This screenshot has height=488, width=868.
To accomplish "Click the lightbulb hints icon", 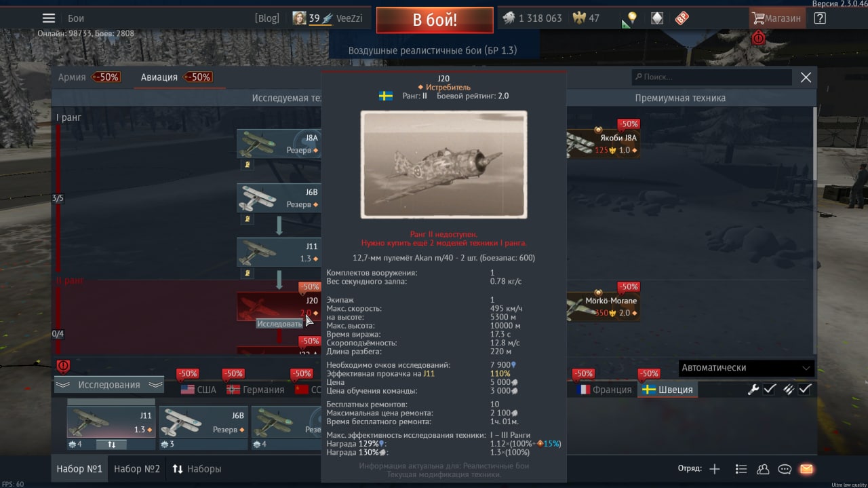I will tap(632, 18).
